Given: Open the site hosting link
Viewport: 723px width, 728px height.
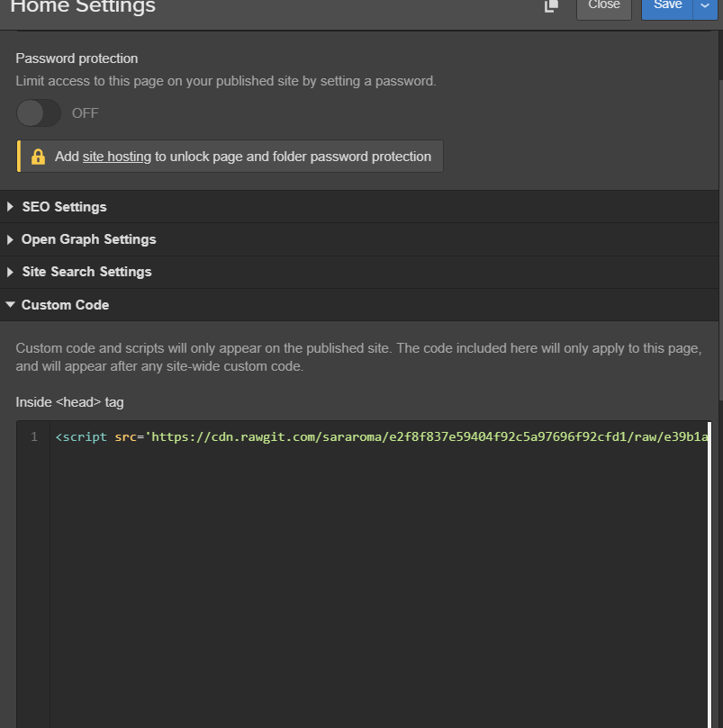Looking at the screenshot, I should (x=117, y=157).
